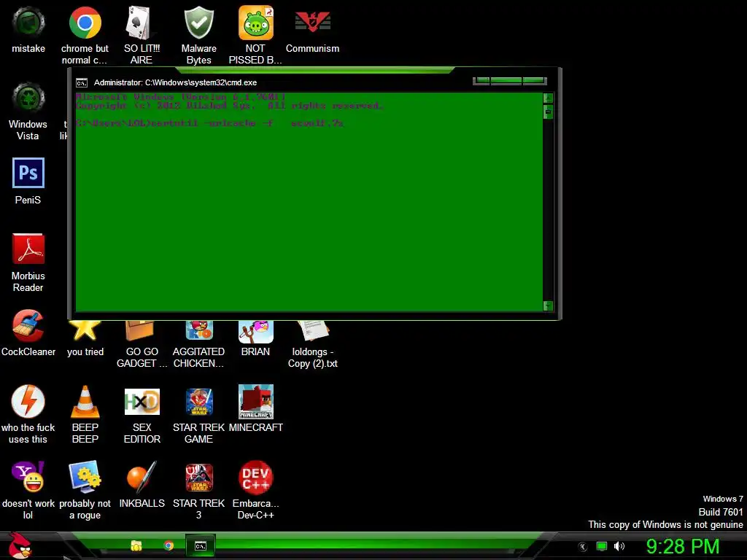Click the green monitor tray icon
The image size is (747, 560).
(602, 546)
